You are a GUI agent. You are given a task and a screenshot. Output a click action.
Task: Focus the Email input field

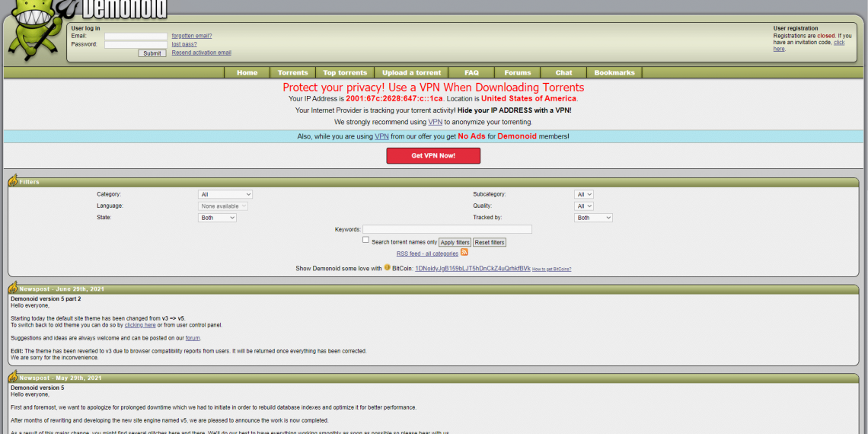[136, 37]
